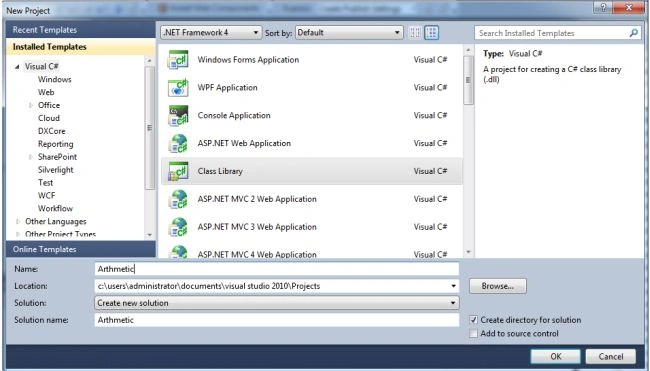Select the Reporting tree item

tap(56, 144)
